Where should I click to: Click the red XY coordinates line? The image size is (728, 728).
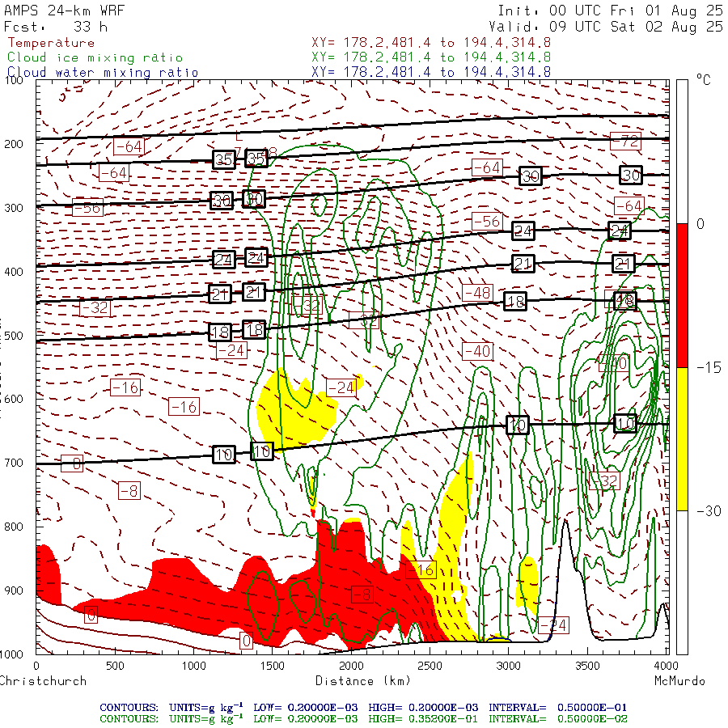pos(431,43)
